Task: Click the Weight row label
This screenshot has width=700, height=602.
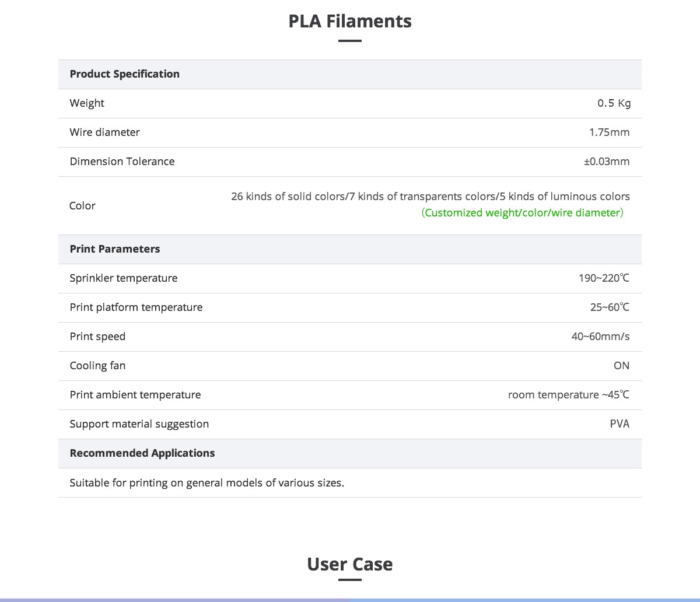Action: click(87, 103)
